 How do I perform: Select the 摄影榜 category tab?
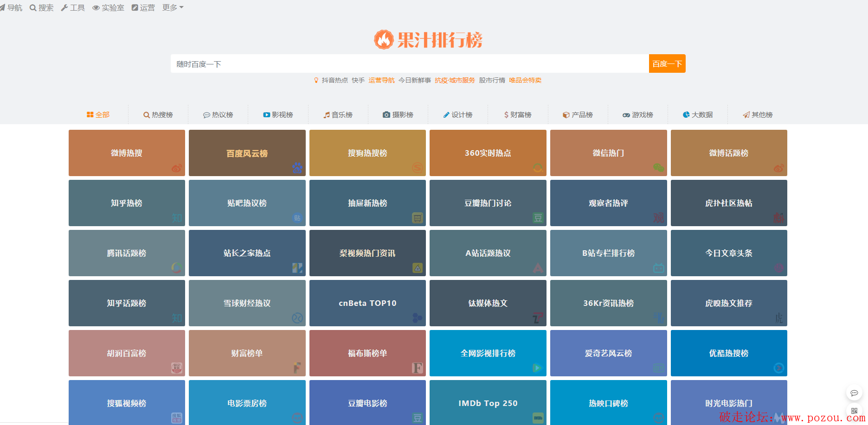[x=398, y=114]
